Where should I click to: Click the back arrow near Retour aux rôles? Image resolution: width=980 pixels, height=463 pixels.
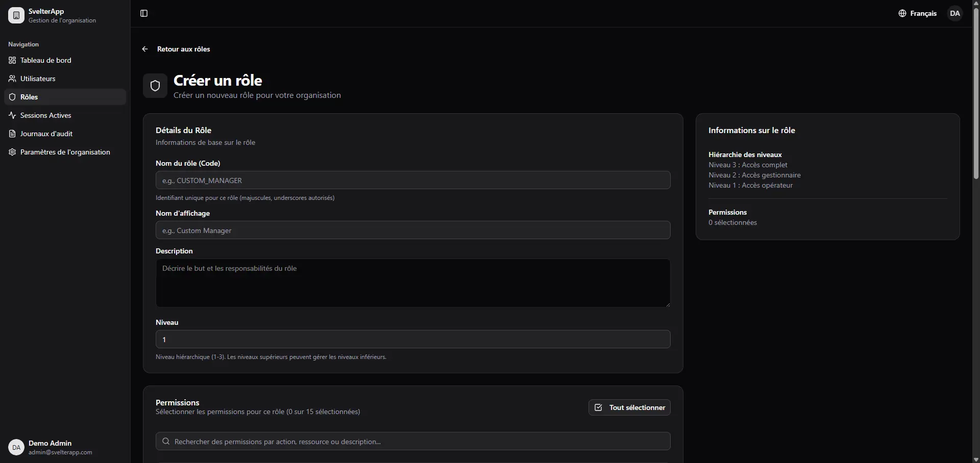click(x=144, y=49)
